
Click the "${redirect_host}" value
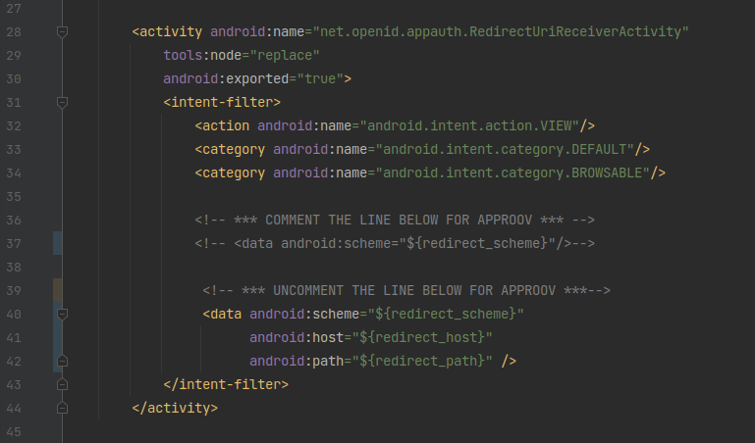(422, 338)
